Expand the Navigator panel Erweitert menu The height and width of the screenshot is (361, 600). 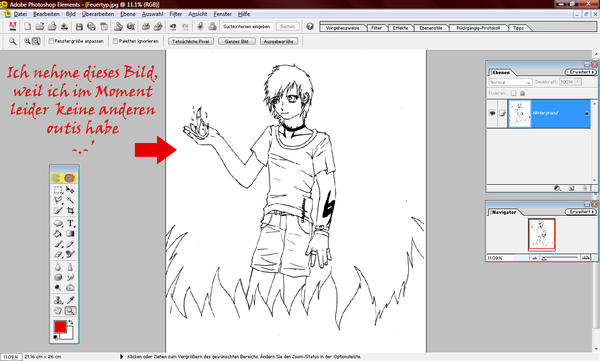click(580, 212)
